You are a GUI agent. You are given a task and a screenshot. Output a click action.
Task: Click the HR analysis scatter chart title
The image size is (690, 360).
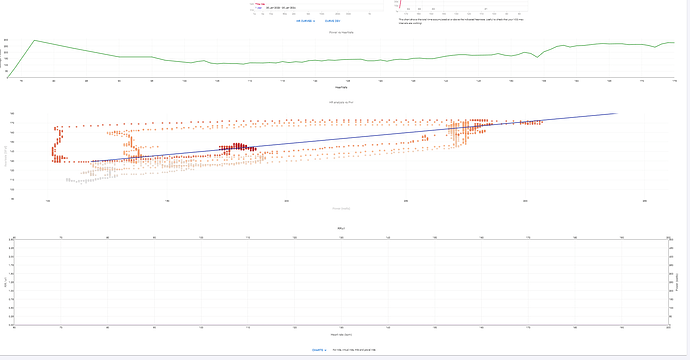(x=341, y=102)
